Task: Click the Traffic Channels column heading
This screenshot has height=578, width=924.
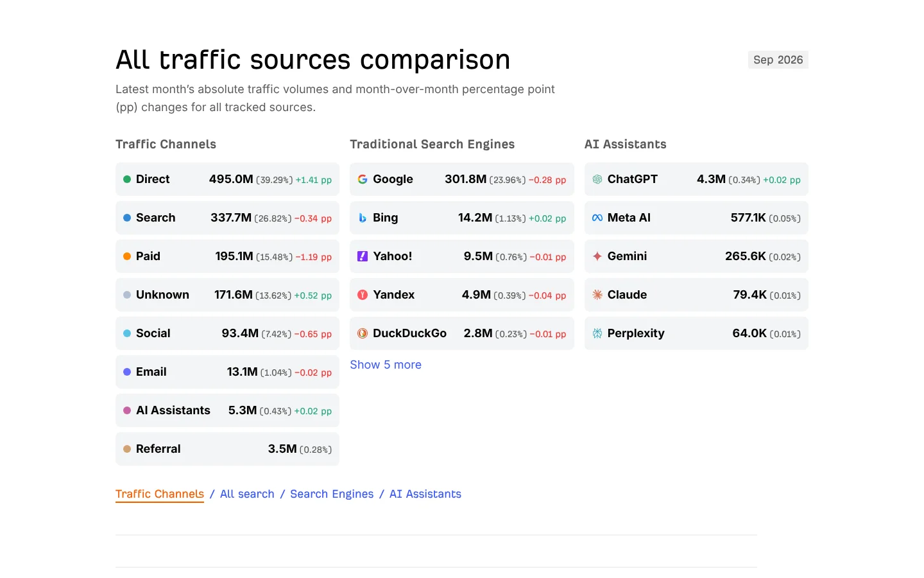Action: coord(166,144)
